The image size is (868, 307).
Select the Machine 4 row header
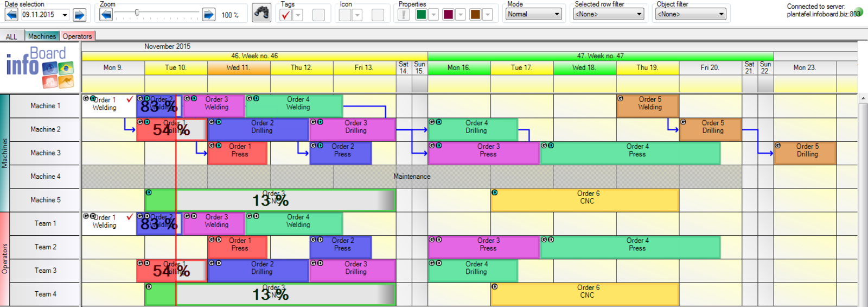pyautogui.click(x=45, y=177)
